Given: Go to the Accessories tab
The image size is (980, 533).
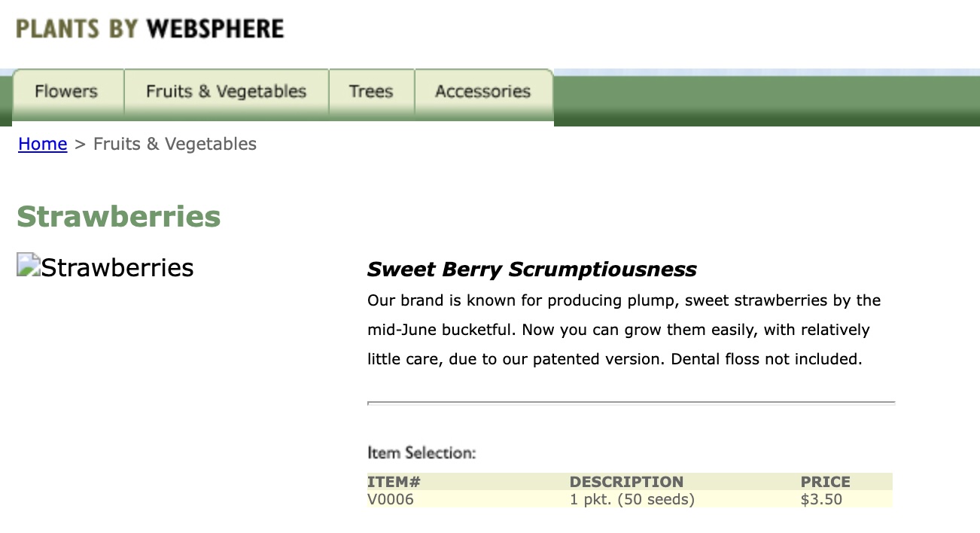Looking at the screenshot, I should point(482,92).
